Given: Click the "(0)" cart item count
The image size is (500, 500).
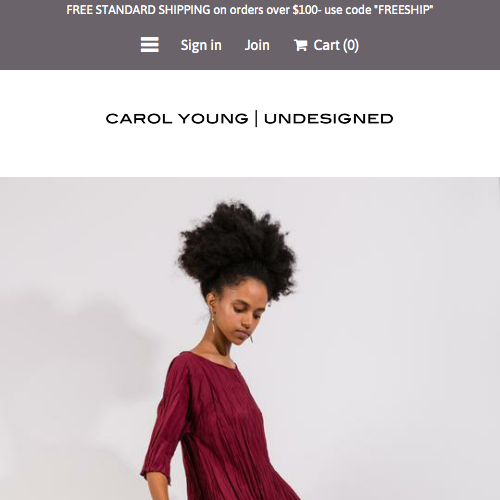Looking at the screenshot, I should pos(351,45).
